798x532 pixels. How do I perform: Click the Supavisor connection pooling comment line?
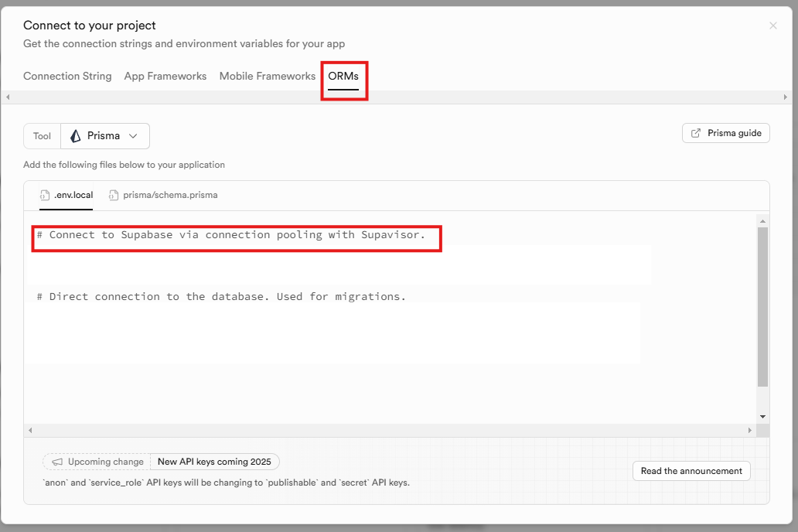pos(231,235)
